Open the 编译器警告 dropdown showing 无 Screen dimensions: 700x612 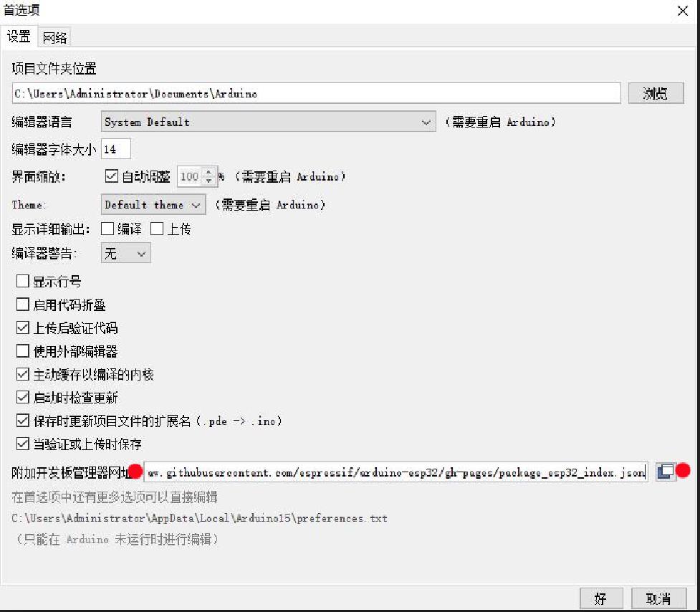point(126,253)
